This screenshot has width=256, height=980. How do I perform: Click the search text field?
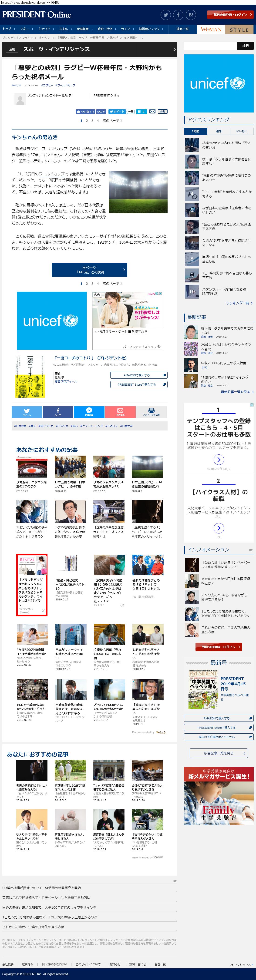pyautogui.click(x=210, y=46)
